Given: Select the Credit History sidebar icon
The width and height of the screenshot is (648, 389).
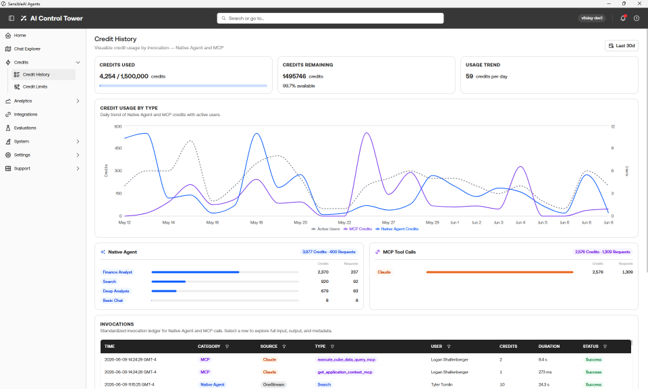Looking at the screenshot, I should coord(17,74).
